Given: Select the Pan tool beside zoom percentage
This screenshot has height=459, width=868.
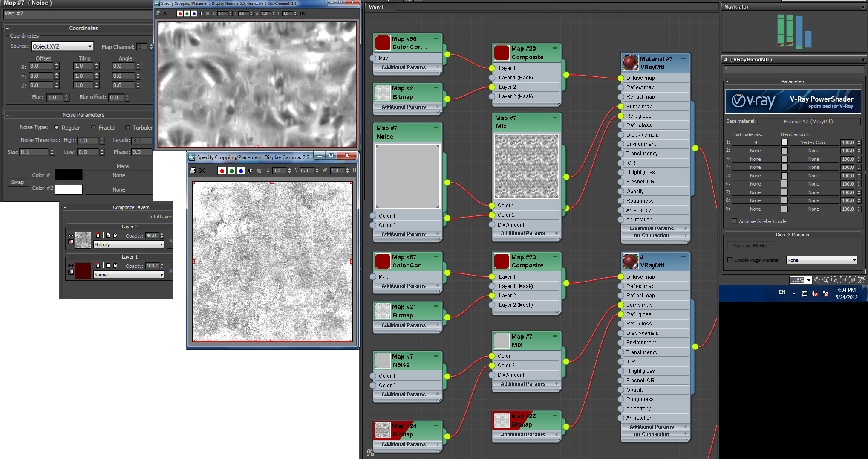Looking at the screenshot, I should pyautogui.click(x=817, y=280).
